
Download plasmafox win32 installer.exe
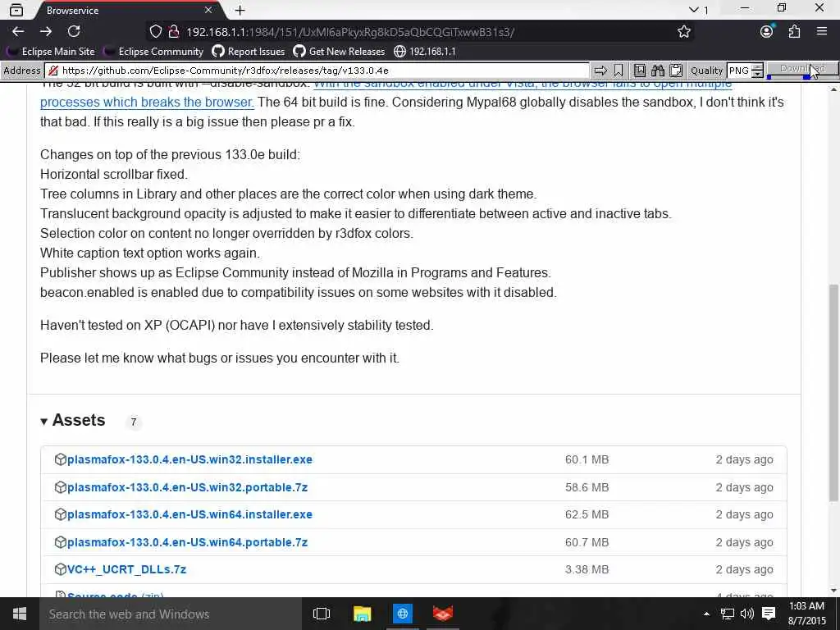189,459
